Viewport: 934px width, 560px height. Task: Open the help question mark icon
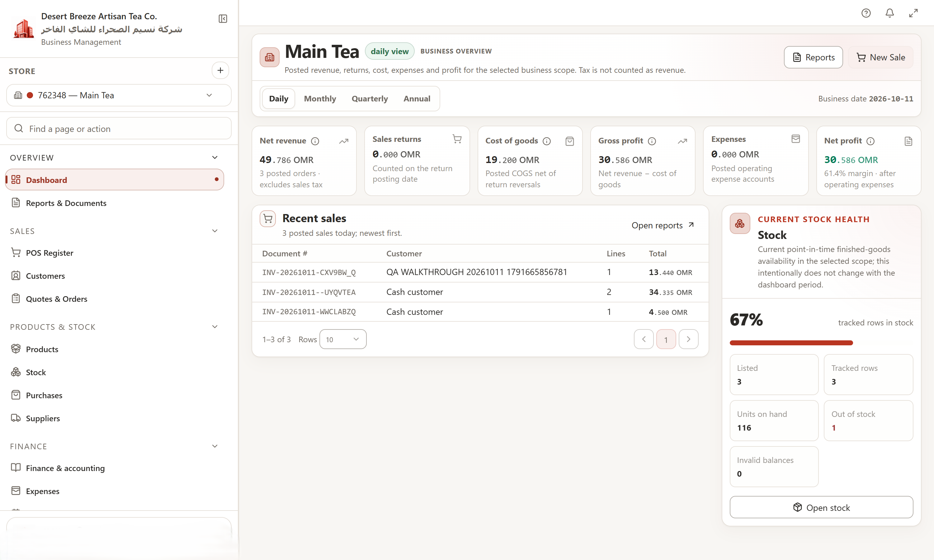pyautogui.click(x=866, y=13)
